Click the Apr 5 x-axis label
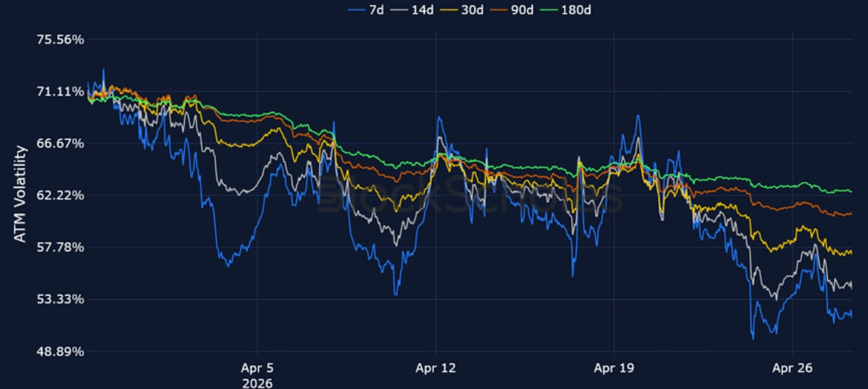 point(257,369)
